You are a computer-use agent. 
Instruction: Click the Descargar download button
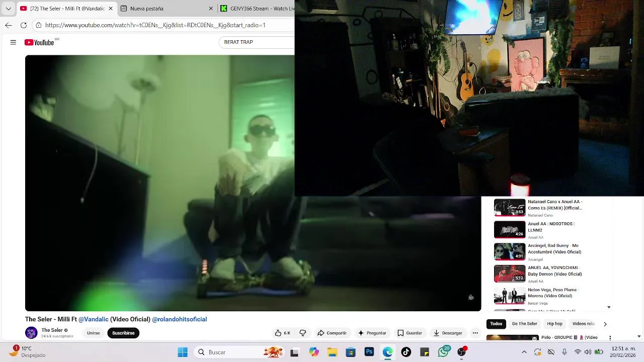point(448,333)
